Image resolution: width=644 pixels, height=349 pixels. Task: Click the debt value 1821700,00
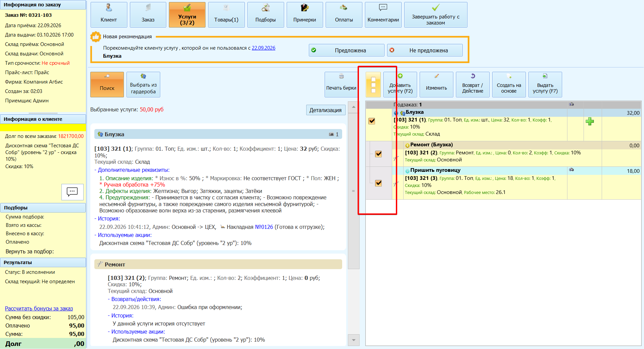71,136
